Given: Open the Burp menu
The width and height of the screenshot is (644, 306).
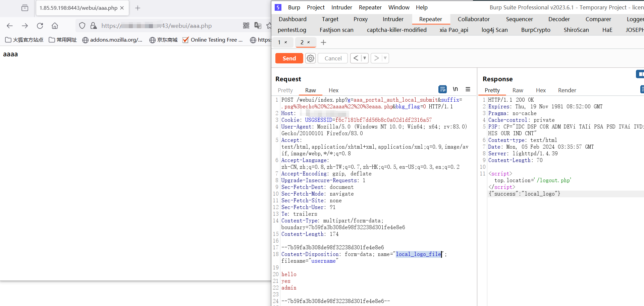Looking at the screenshot, I should click(x=294, y=7).
